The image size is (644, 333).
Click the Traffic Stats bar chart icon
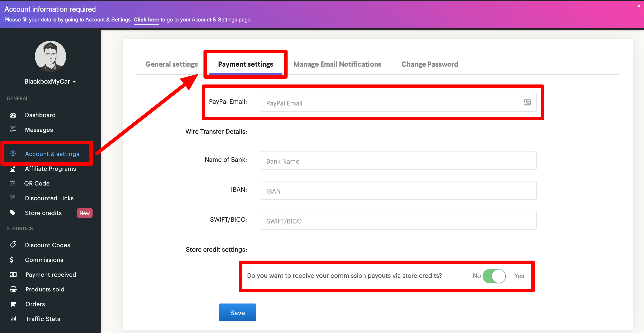(x=13, y=319)
